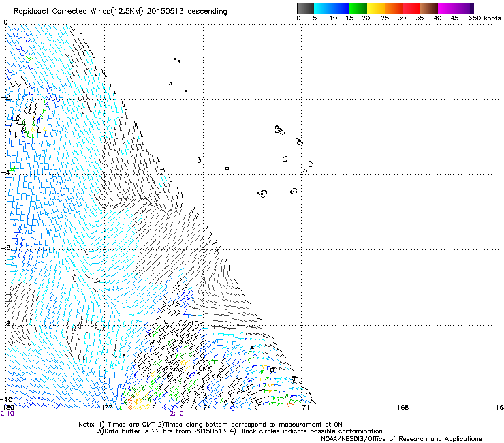Screen dimensions: 504x443
Task: Click the purple "2:10" time under -180
Action: (x=7, y=414)
